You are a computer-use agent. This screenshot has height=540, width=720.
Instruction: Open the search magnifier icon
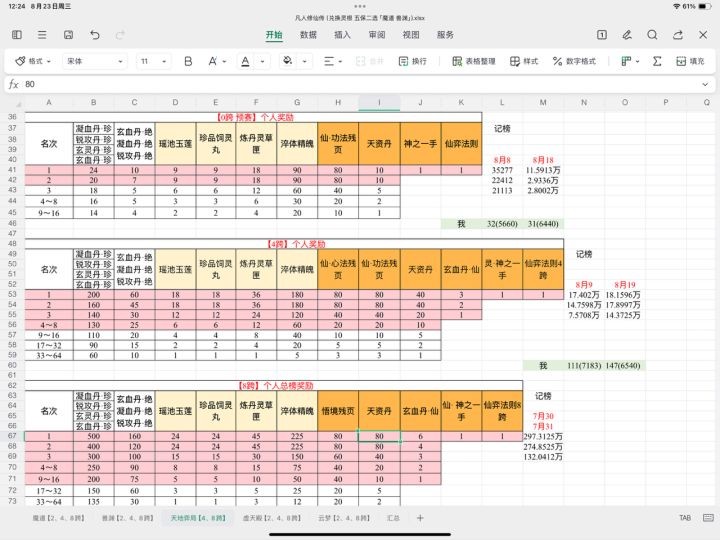coord(651,34)
